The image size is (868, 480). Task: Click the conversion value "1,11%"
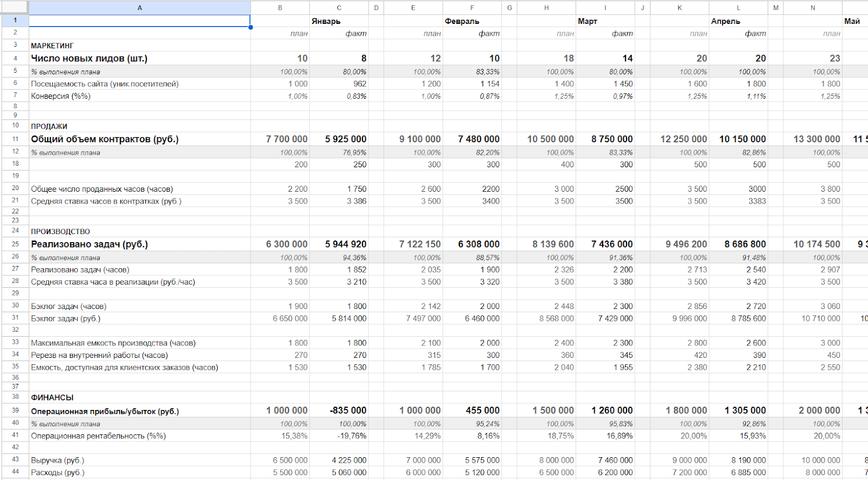738,96
